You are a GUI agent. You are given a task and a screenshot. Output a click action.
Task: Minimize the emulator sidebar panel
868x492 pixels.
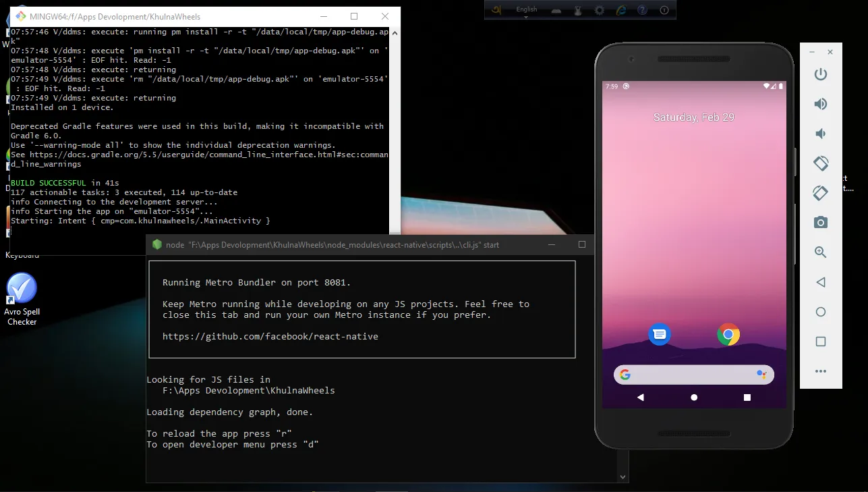point(811,52)
